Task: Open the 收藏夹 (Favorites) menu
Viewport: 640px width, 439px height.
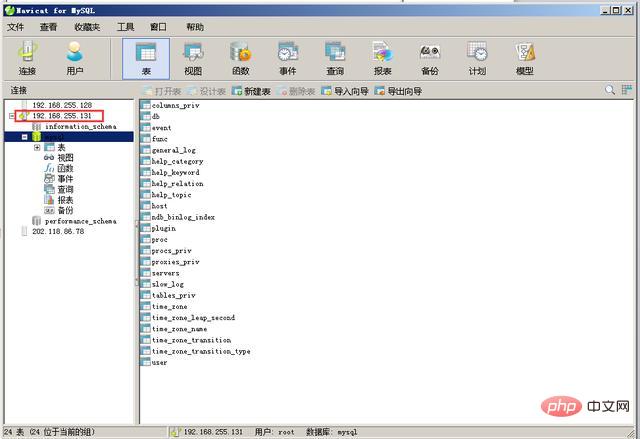Action: (x=87, y=27)
